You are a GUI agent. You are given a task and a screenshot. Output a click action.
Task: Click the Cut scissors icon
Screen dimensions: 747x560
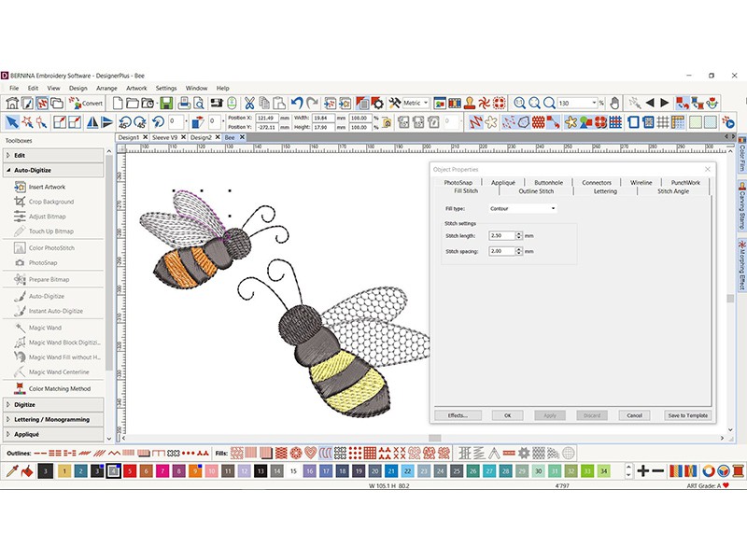pos(249,103)
